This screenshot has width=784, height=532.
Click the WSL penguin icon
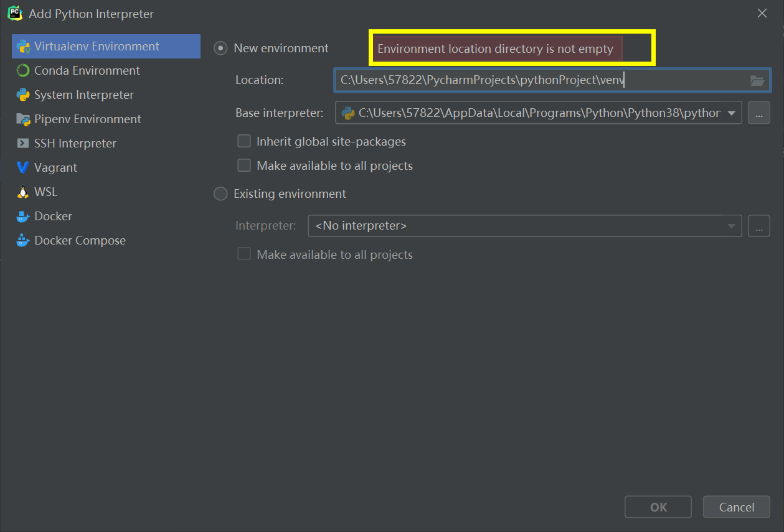point(23,192)
